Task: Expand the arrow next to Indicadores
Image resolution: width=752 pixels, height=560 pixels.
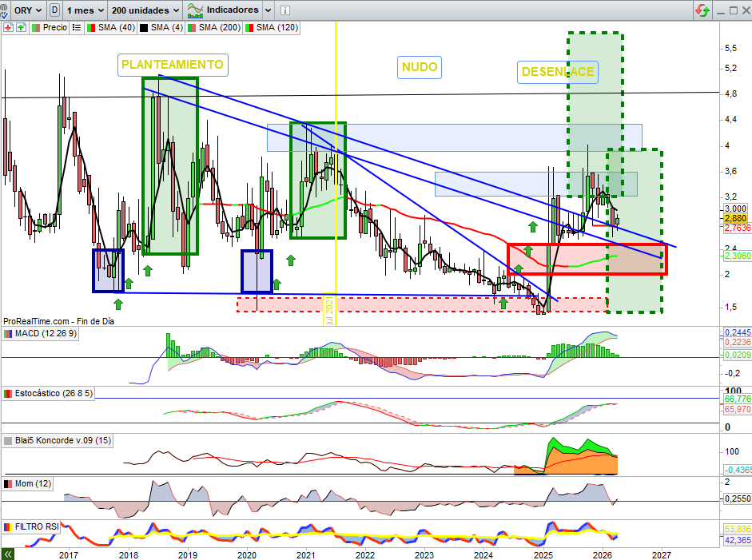Action: click(x=268, y=10)
